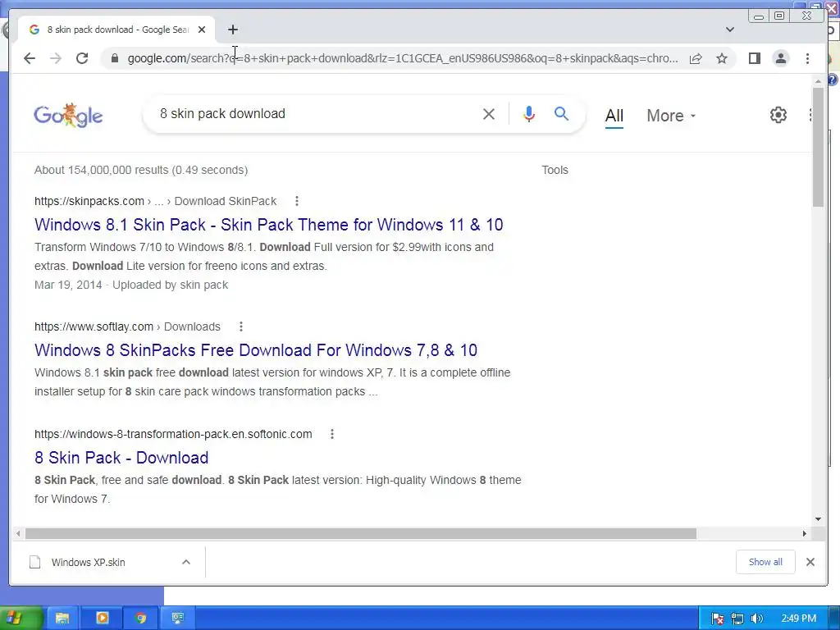Click the security alert tray icon
The height and width of the screenshot is (630, 840).
[718, 619]
